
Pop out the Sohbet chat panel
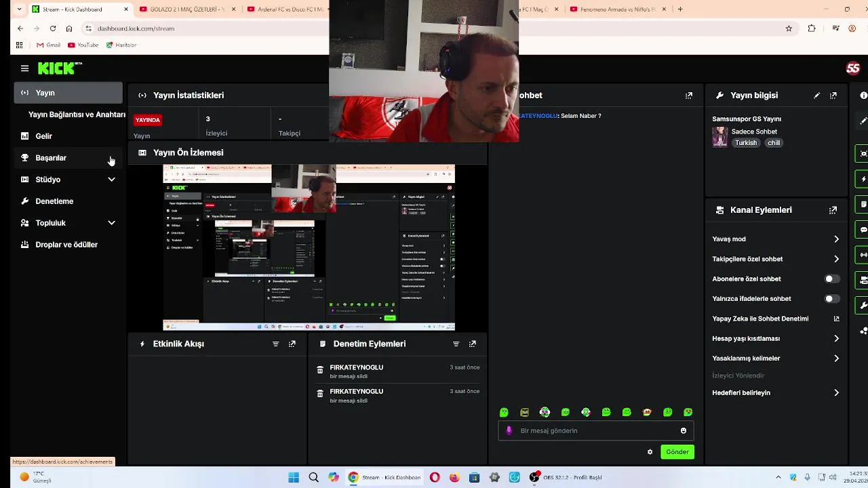point(689,96)
